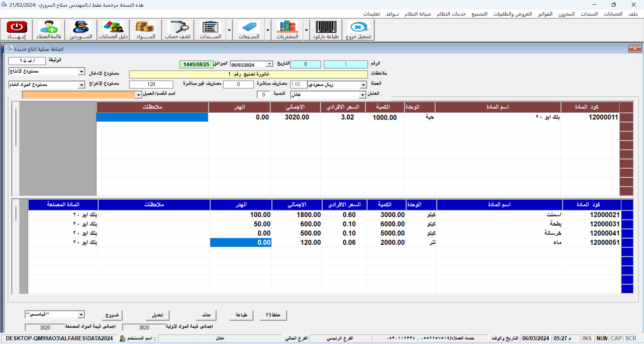Click the إنهاء power icon in toolbar
This screenshot has height=344, width=644.
(x=17, y=30)
